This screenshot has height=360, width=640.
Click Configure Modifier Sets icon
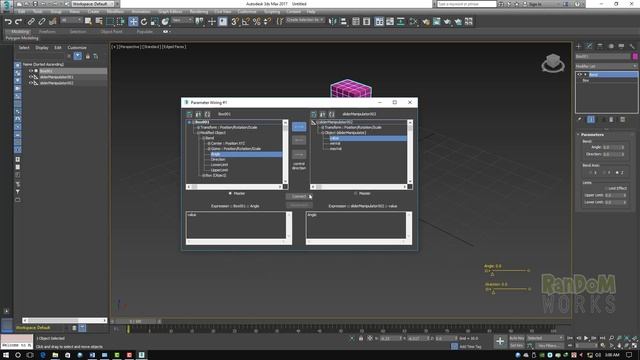tap(622, 119)
